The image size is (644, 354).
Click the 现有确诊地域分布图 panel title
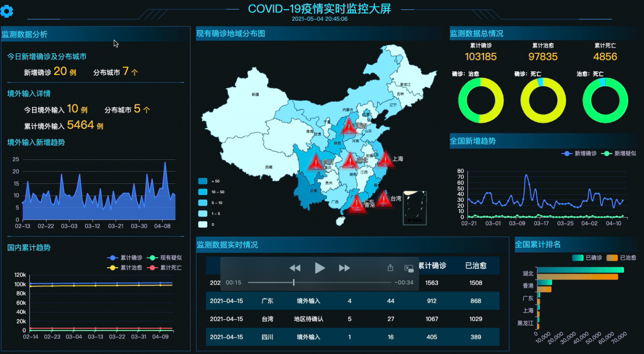(x=231, y=33)
